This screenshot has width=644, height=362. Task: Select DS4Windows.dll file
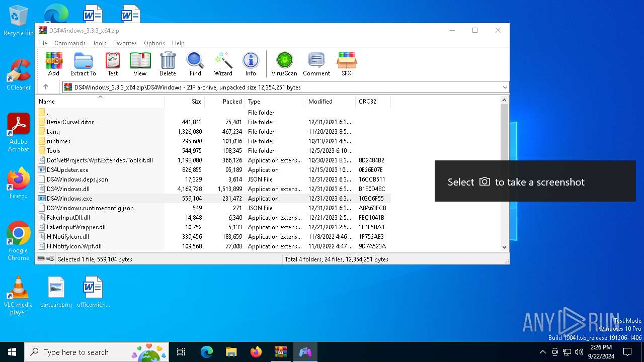tap(213, 189)
